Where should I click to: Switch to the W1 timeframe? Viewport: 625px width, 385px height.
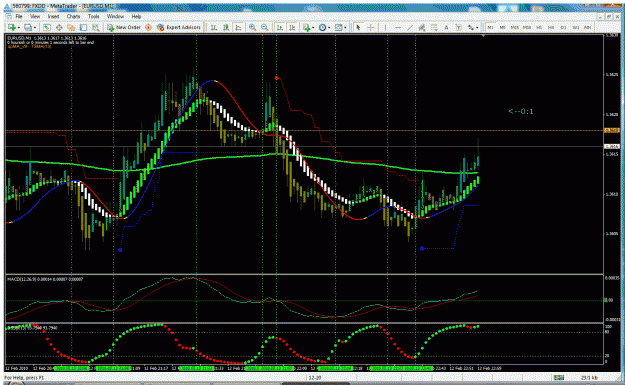(576, 28)
